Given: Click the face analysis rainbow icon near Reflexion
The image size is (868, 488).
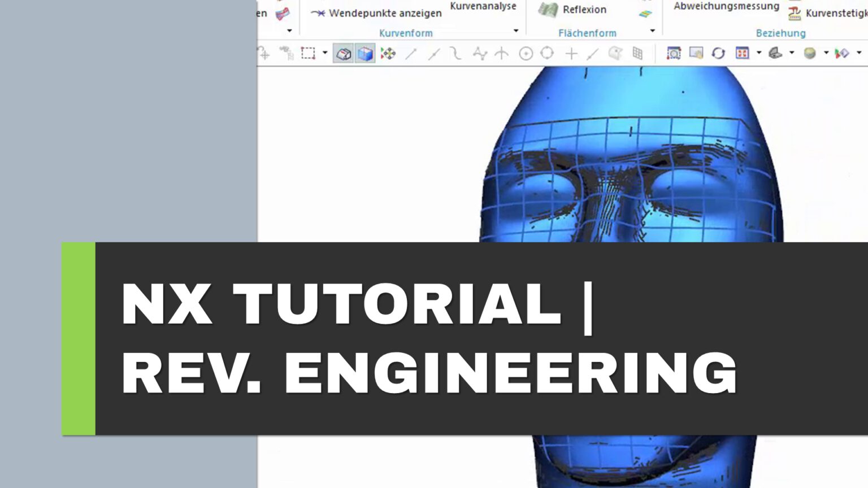Looking at the screenshot, I should pyautogui.click(x=645, y=14).
